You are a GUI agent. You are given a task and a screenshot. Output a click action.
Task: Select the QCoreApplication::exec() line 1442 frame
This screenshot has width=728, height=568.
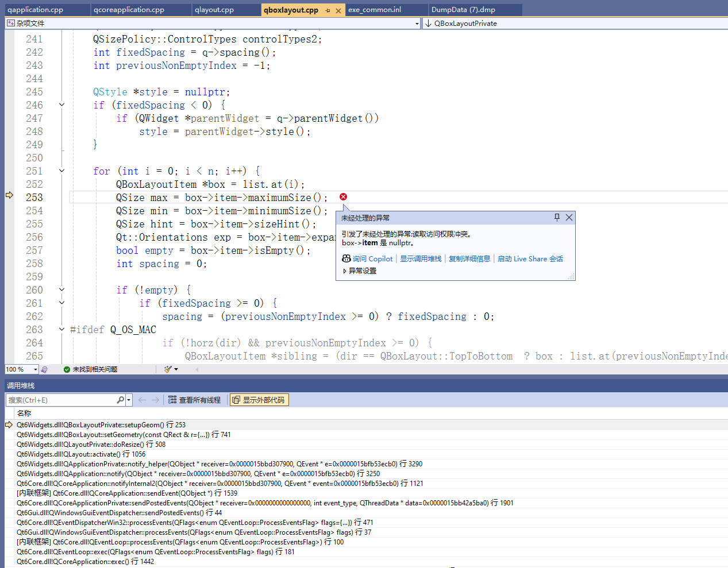pyautogui.click(x=86, y=562)
